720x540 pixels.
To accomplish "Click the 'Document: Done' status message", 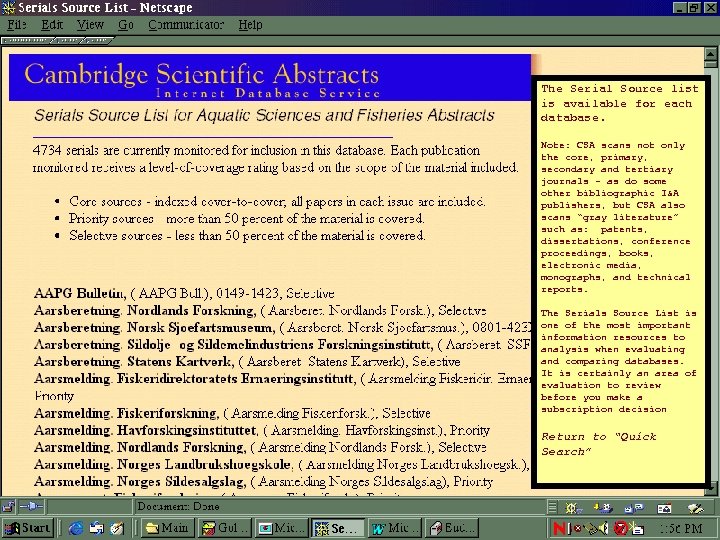I will (x=178, y=506).
